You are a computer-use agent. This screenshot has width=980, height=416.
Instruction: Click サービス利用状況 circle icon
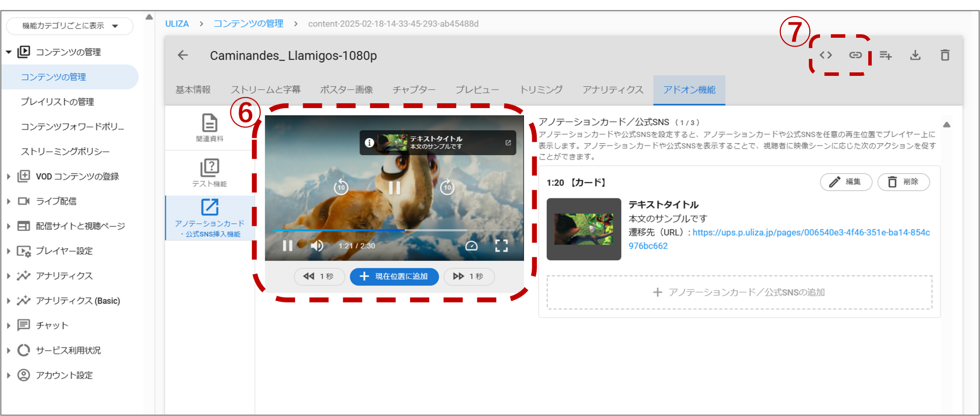tap(24, 351)
